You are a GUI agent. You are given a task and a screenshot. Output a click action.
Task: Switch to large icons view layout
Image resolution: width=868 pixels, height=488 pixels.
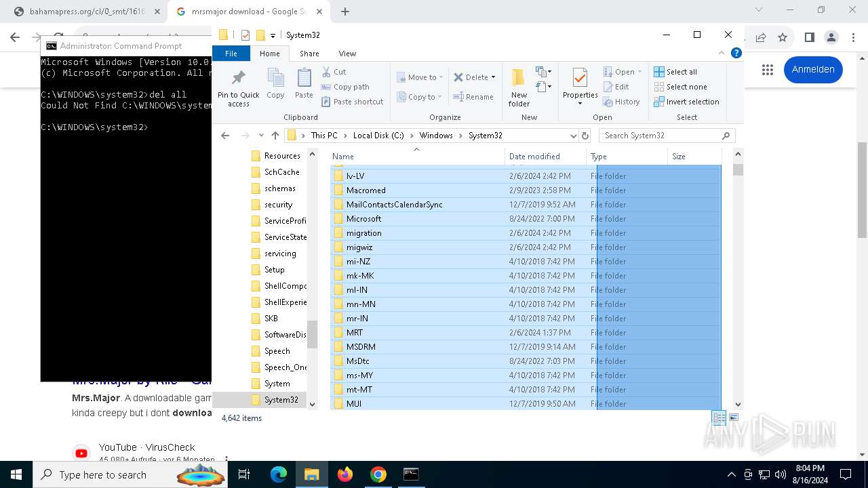(733, 418)
